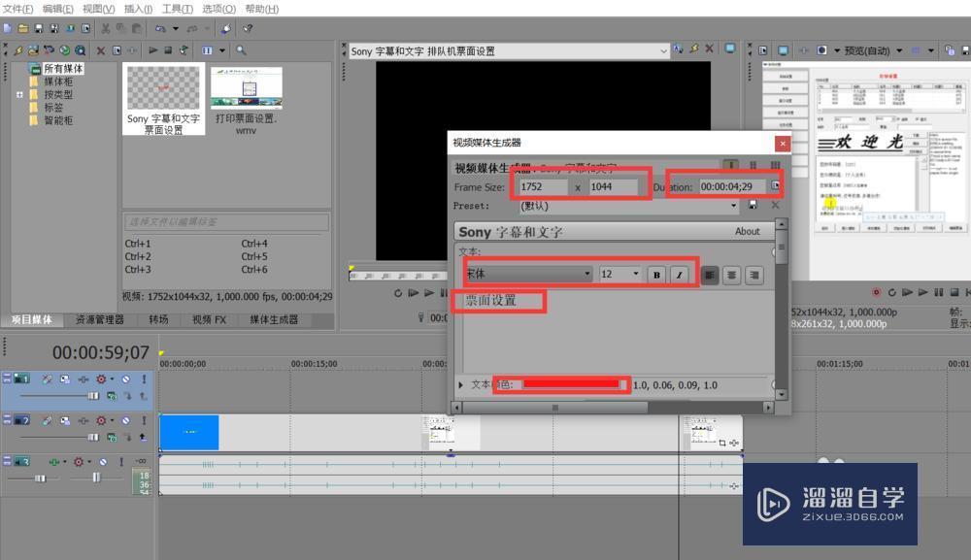The image size is (971, 560).
Task: Click the preview loop playback icon
Action: pyautogui.click(x=891, y=293)
